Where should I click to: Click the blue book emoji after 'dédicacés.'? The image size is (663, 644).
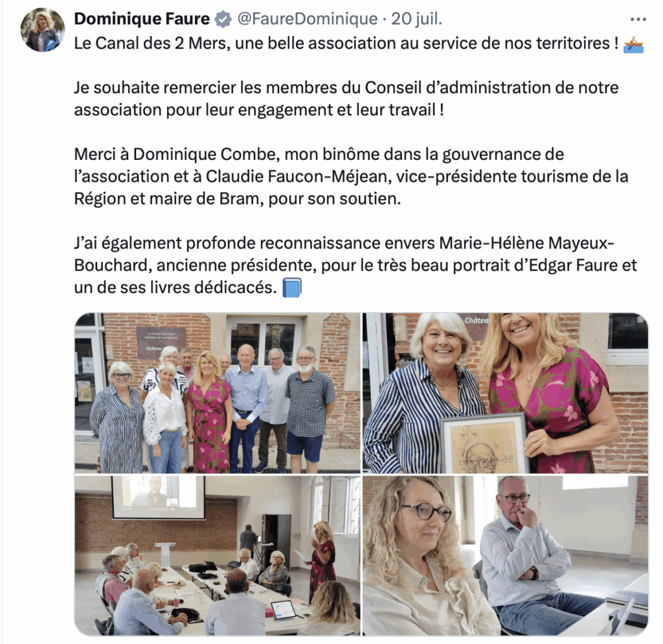pyautogui.click(x=292, y=288)
